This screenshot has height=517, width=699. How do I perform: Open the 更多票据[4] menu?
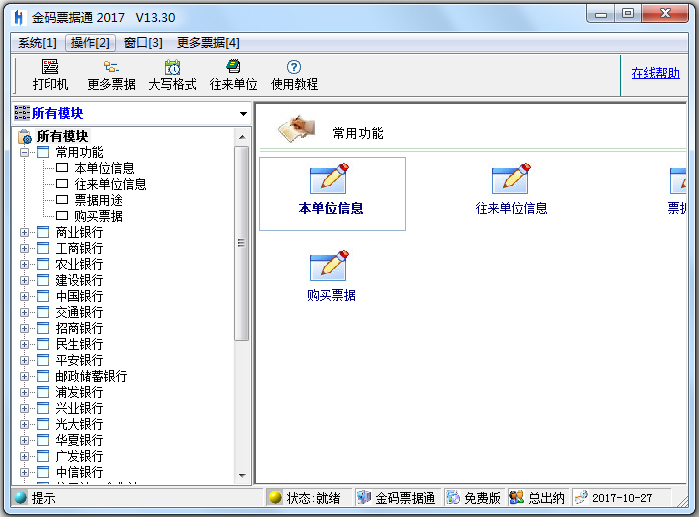(208, 43)
